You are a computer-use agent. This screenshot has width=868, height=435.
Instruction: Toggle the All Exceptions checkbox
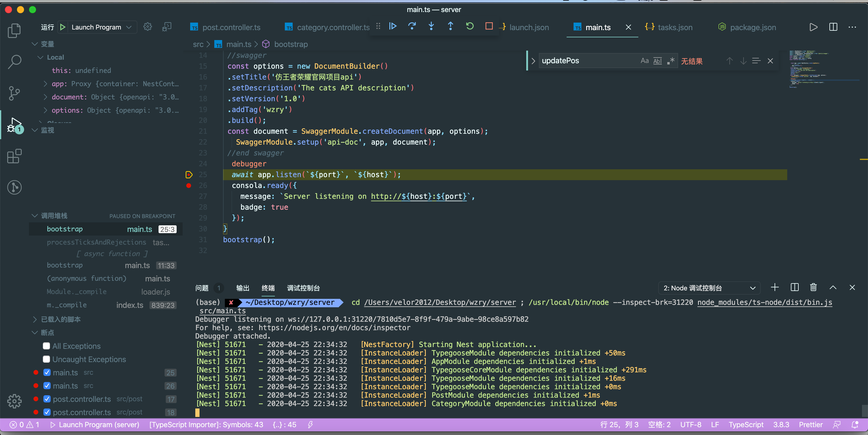(46, 345)
